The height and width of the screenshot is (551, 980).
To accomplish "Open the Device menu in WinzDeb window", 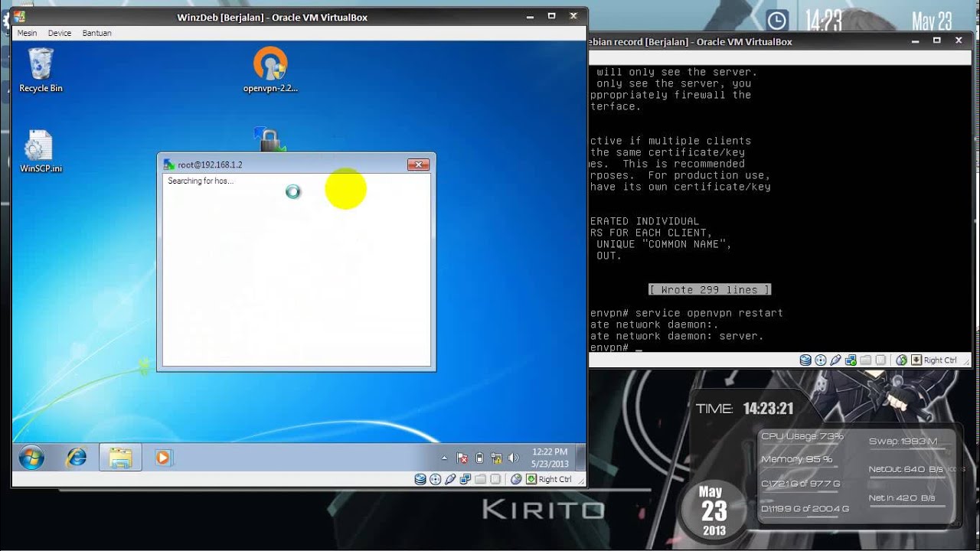I will 60,33.
